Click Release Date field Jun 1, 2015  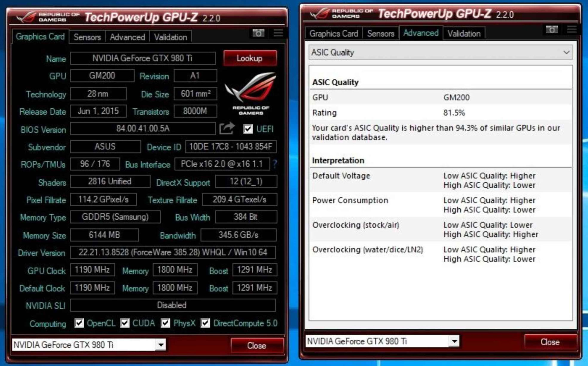pos(98,111)
